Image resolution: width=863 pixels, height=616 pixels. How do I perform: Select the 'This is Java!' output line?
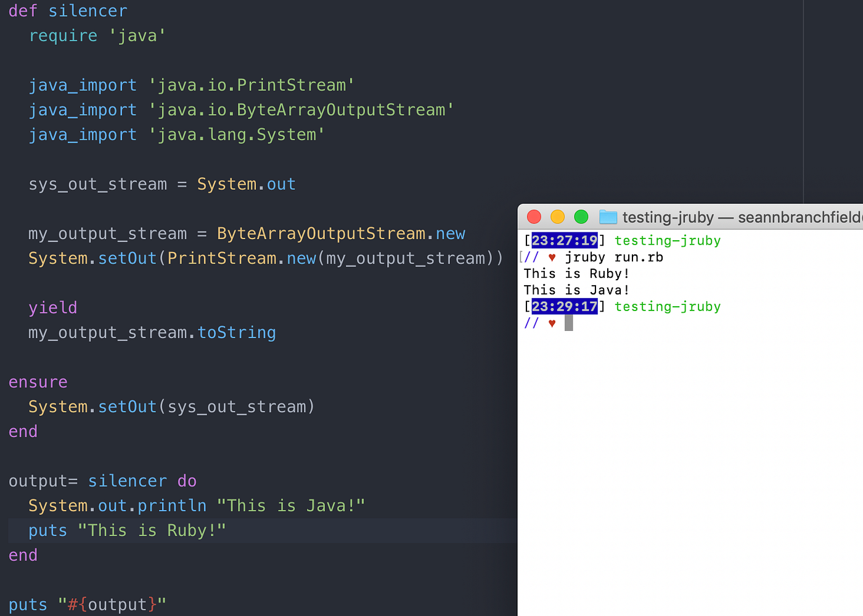click(x=576, y=290)
